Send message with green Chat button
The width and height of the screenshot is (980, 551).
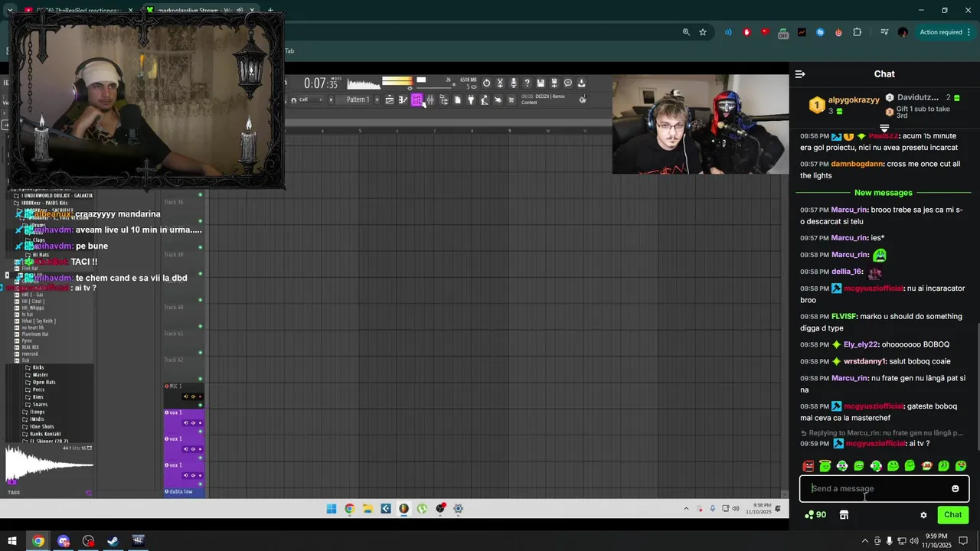[952, 515]
